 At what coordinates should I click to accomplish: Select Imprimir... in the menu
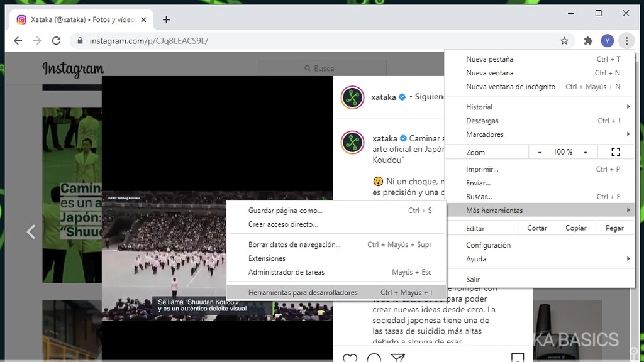[x=540, y=169]
